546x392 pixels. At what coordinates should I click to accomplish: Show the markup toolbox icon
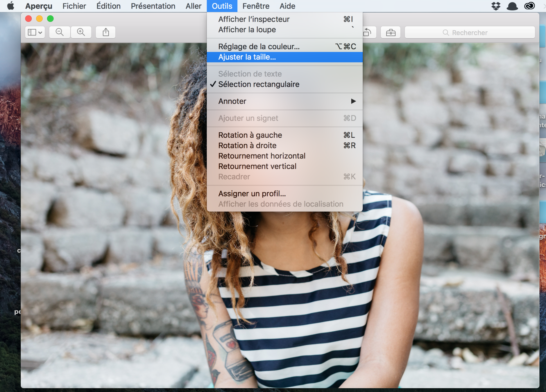point(391,32)
